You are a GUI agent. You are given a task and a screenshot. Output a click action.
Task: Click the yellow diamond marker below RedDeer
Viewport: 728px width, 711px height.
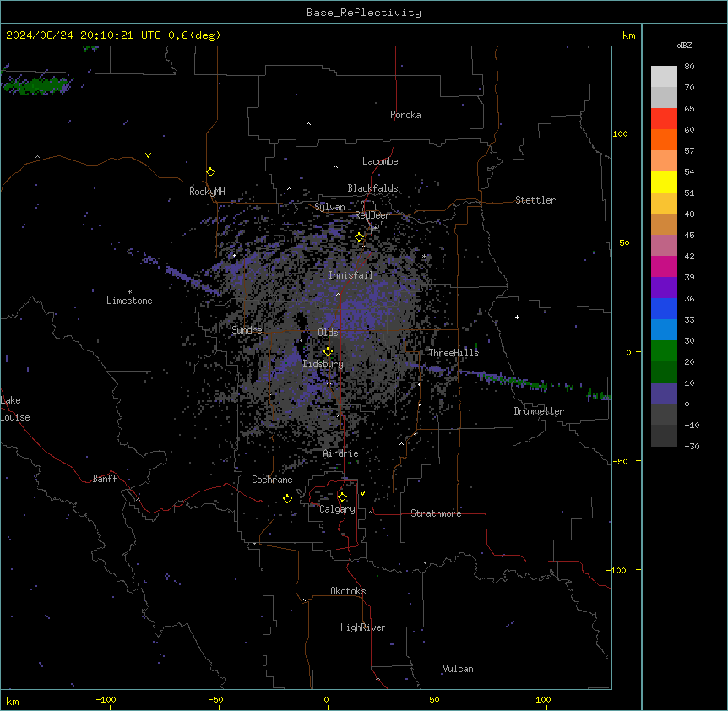tap(360, 237)
